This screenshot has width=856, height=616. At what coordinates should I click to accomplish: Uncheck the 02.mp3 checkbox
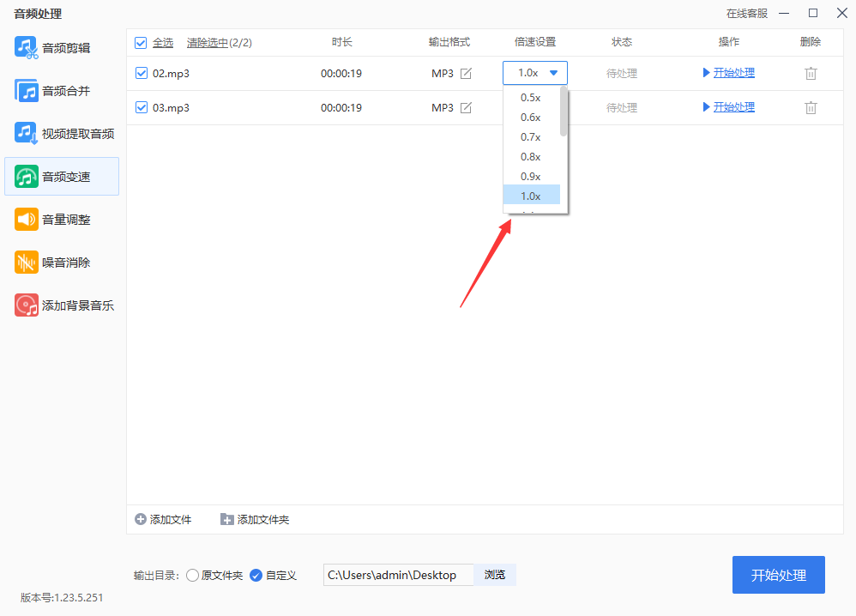142,73
